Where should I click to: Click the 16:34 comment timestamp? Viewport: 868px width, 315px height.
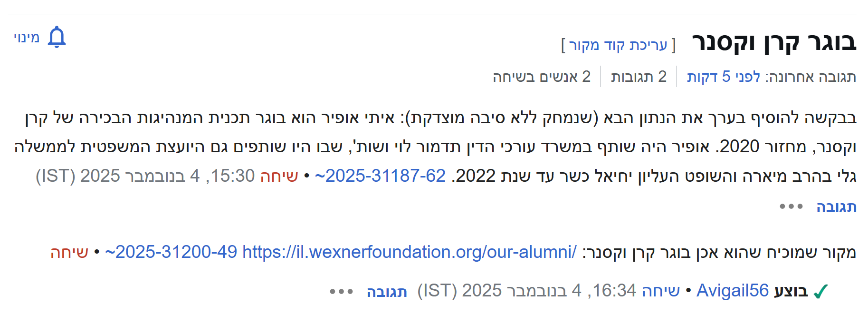[526, 291]
